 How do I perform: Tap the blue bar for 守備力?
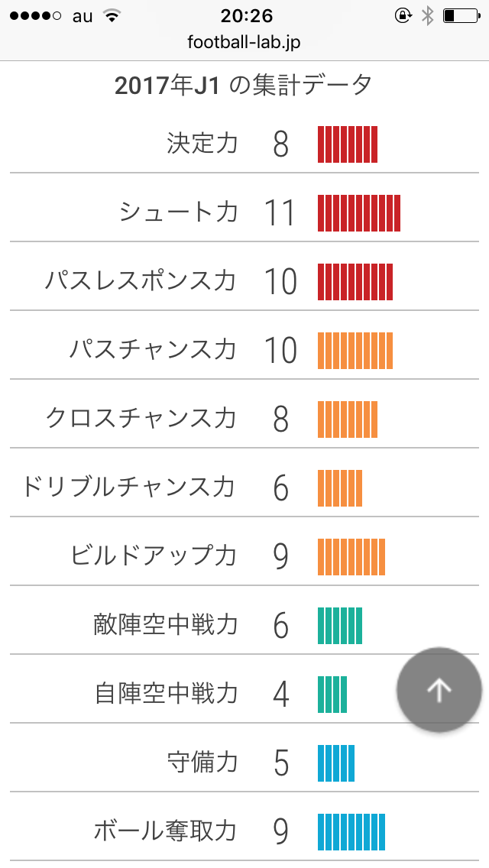(336, 763)
